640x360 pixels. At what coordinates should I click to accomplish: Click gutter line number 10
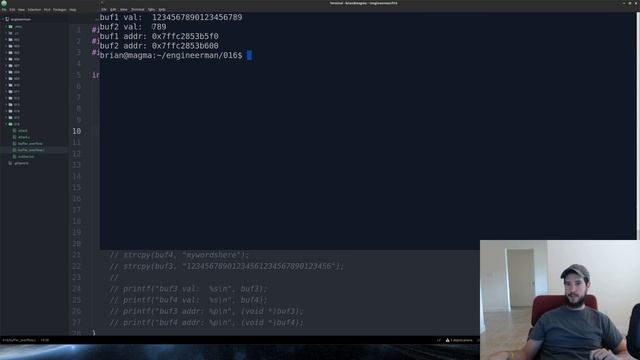[x=77, y=131]
